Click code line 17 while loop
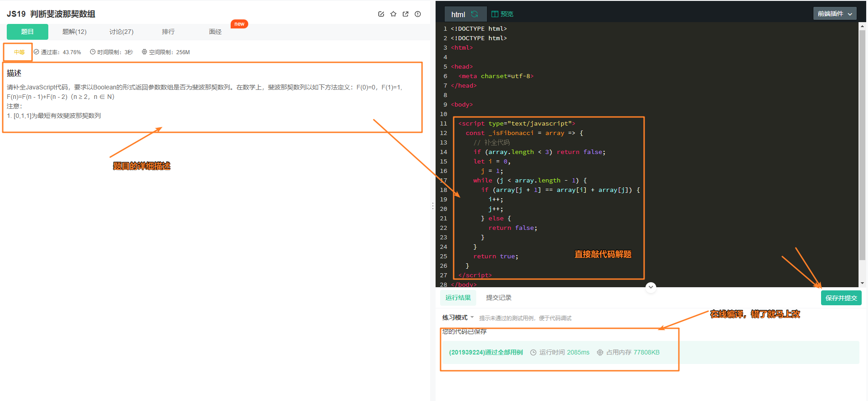The width and height of the screenshot is (868, 401). (x=529, y=180)
